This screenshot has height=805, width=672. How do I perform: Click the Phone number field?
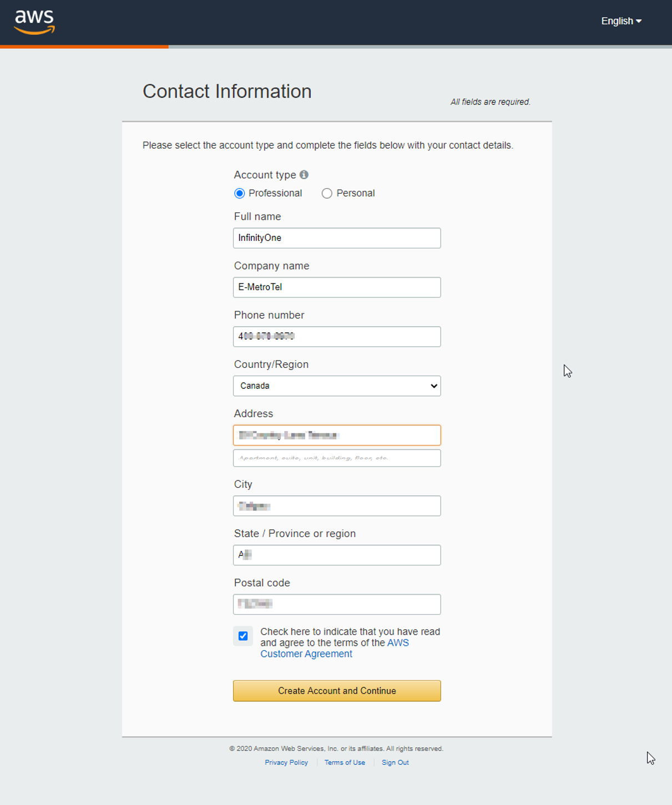click(x=337, y=337)
